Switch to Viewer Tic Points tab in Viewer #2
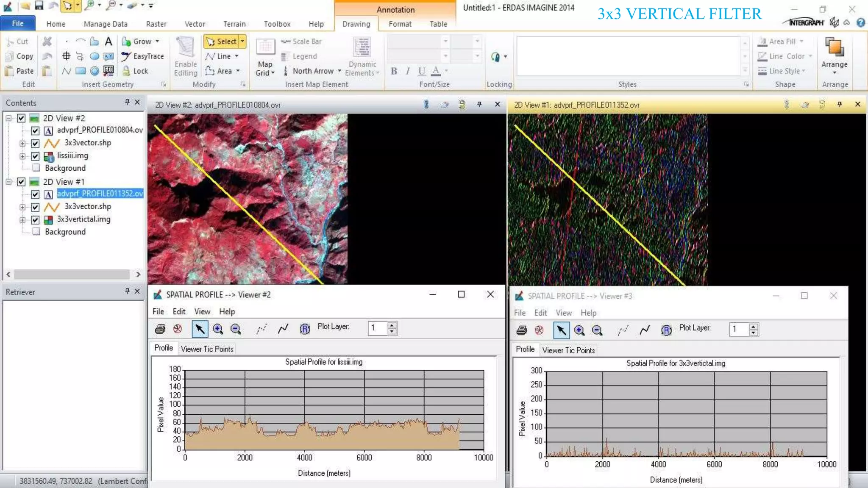868x488 pixels. [x=207, y=349]
